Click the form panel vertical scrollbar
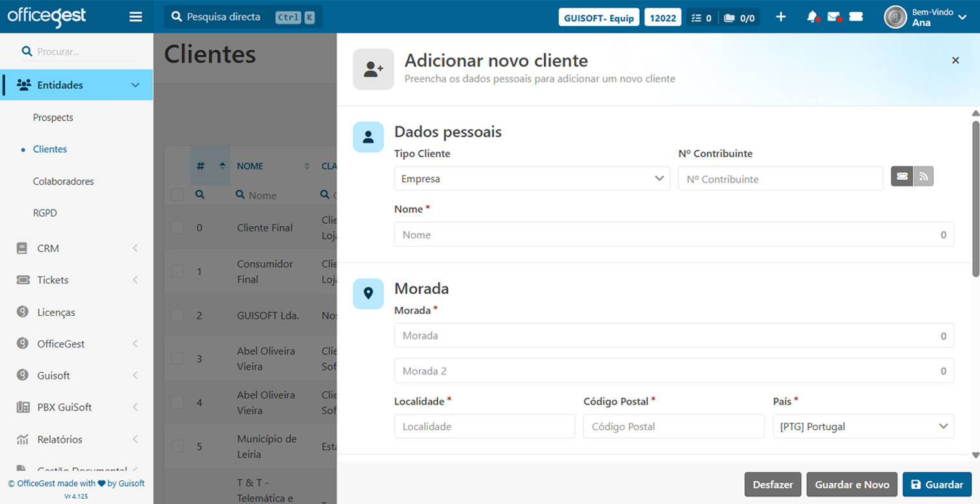The height and width of the screenshot is (504, 980). (x=975, y=199)
